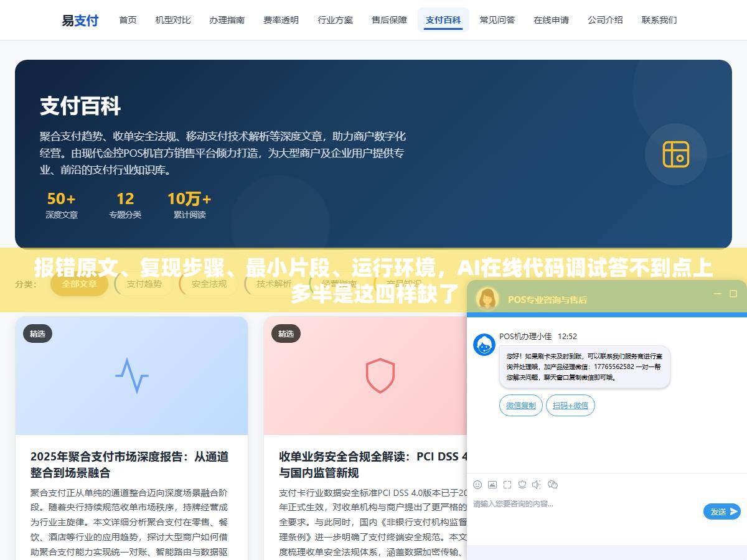Click the 扫码+微信 button

pyautogui.click(x=571, y=406)
